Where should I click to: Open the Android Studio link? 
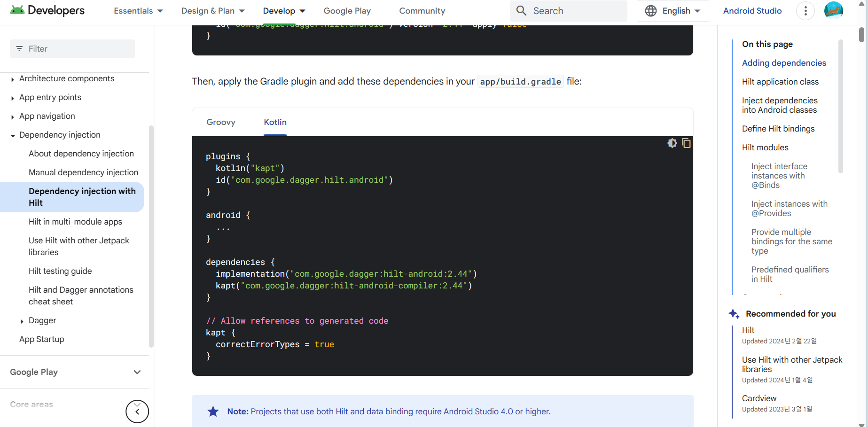point(752,11)
